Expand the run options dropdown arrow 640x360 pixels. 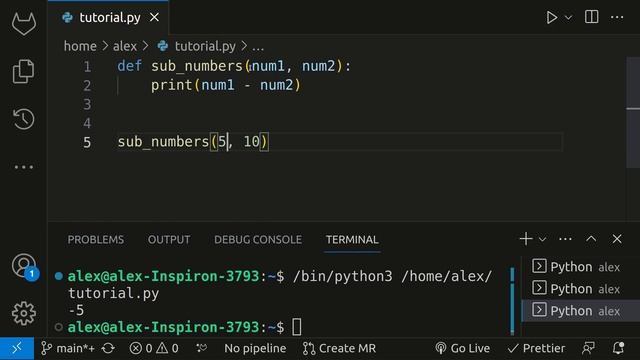568,18
